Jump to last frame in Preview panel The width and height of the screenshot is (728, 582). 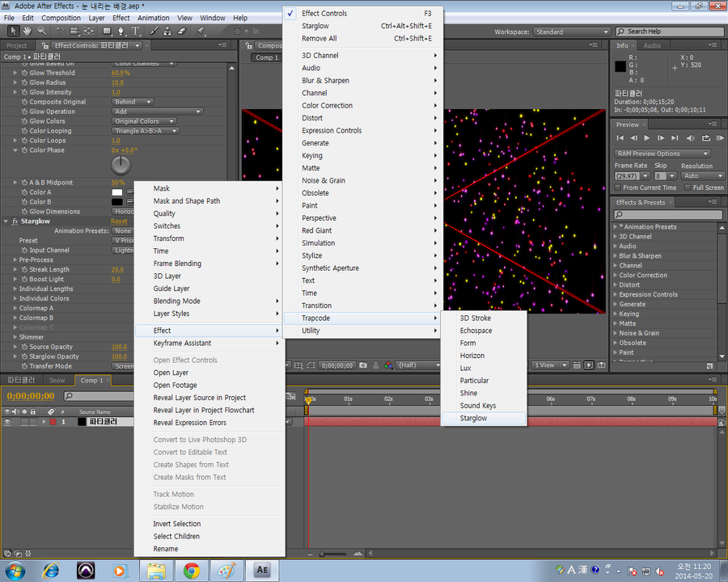pos(675,138)
